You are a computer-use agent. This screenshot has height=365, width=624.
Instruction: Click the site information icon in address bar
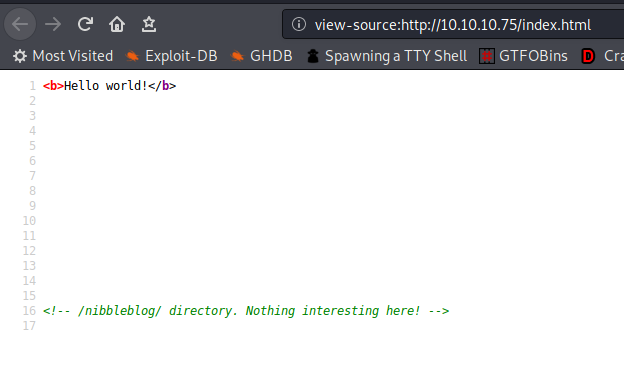(299, 25)
